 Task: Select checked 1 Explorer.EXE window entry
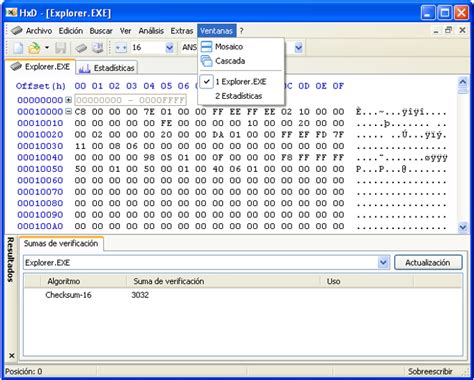coord(241,82)
